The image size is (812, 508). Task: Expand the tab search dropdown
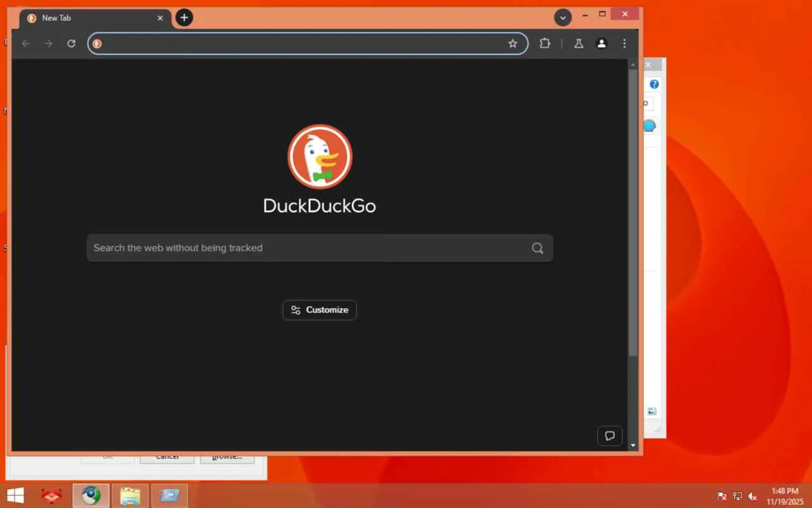[563, 18]
